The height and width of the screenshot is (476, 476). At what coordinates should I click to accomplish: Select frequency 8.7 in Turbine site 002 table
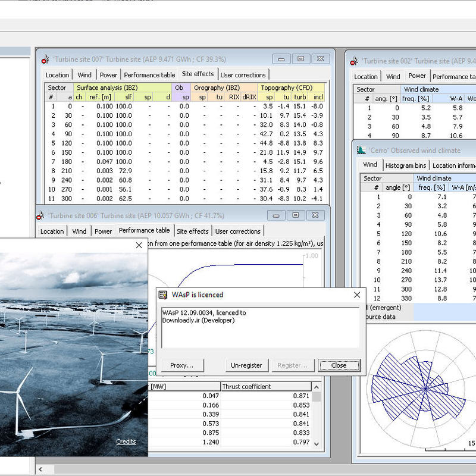tap(425, 136)
